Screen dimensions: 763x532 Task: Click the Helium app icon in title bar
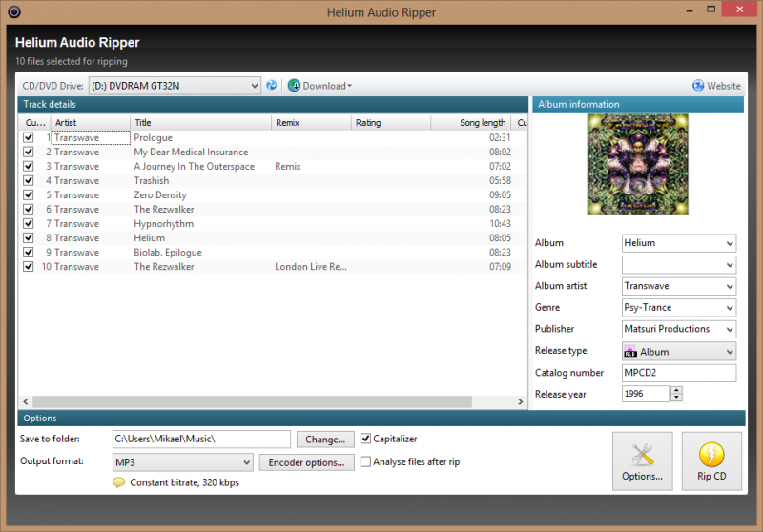(x=14, y=11)
